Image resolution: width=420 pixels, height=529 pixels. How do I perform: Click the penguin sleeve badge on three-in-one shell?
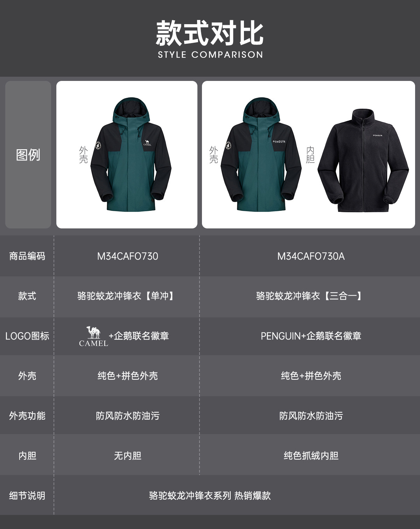[229, 145]
